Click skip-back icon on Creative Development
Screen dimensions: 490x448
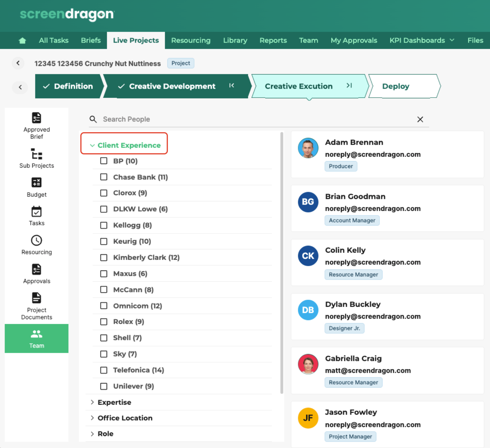point(232,86)
